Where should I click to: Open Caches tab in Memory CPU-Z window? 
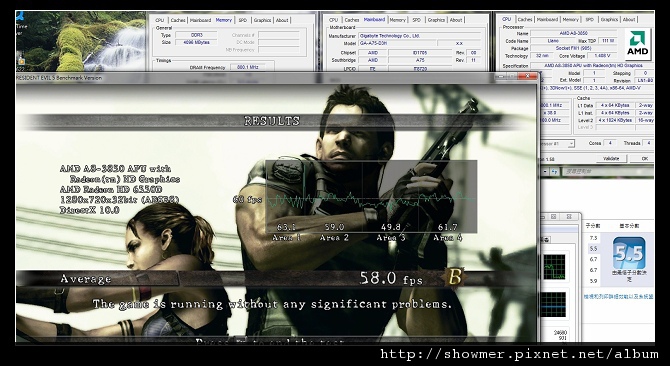click(x=178, y=20)
